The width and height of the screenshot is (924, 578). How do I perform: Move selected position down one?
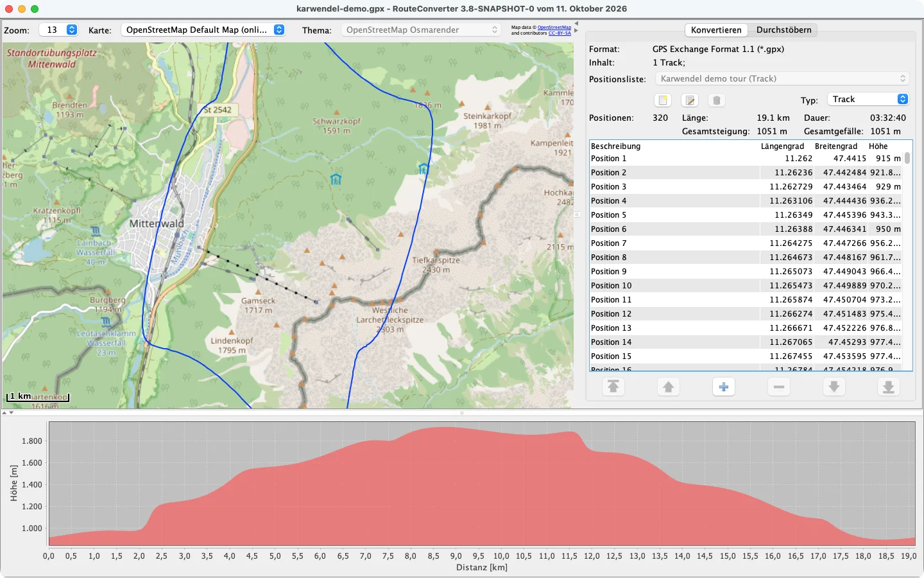pyautogui.click(x=834, y=387)
